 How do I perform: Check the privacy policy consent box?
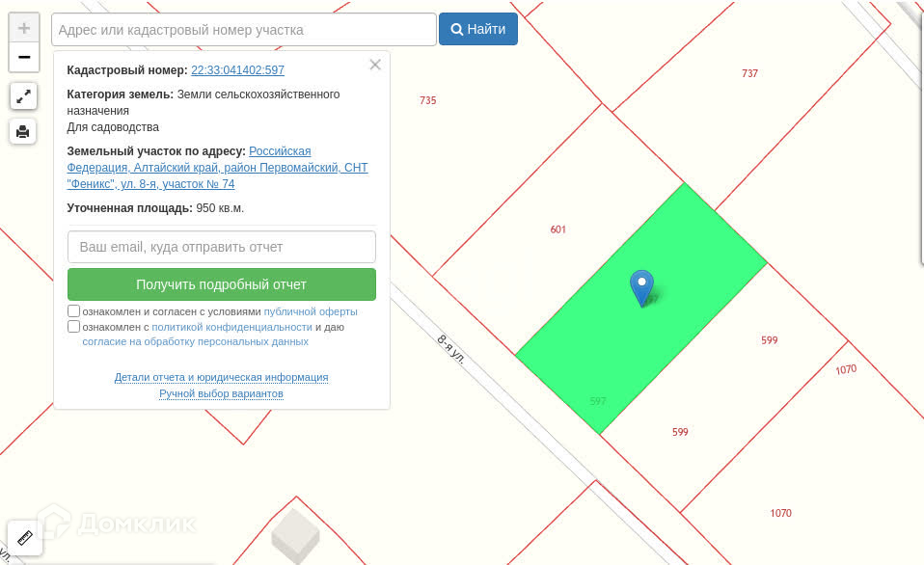(x=73, y=327)
